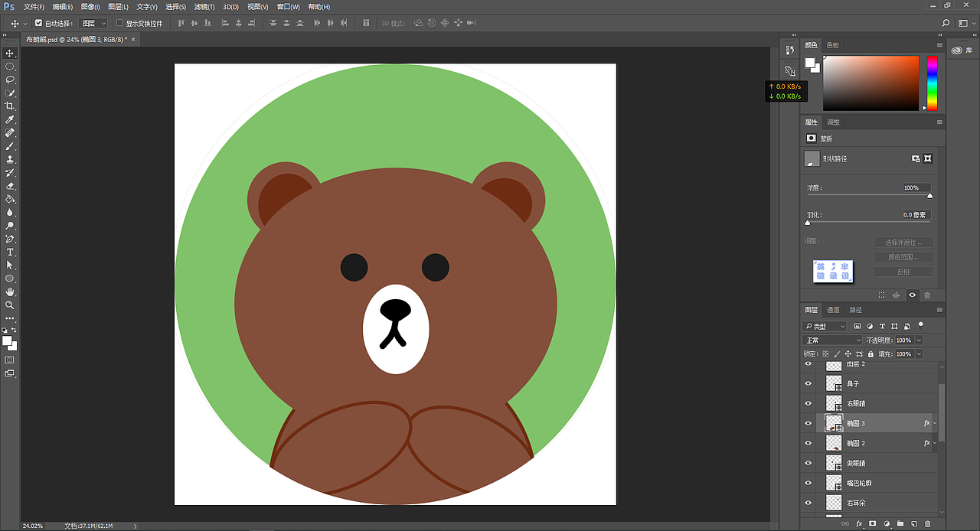Select the Clone Stamp tool
Screen dimensions: 980x531
(10, 159)
